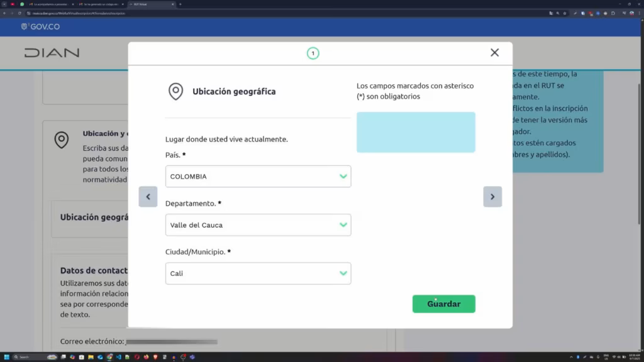Close the Ubicación geográfica dialog
The width and height of the screenshot is (644, 362).
tap(494, 53)
